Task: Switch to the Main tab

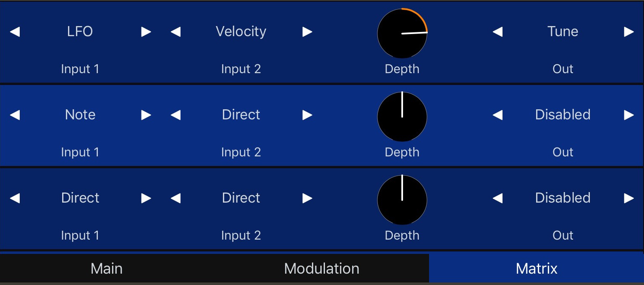Action: (x=106, y=268)
